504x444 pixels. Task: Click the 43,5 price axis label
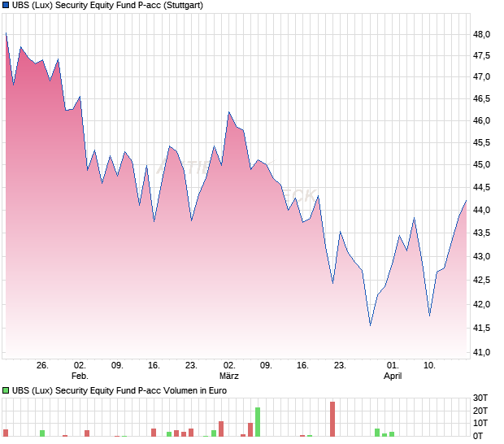481,233
